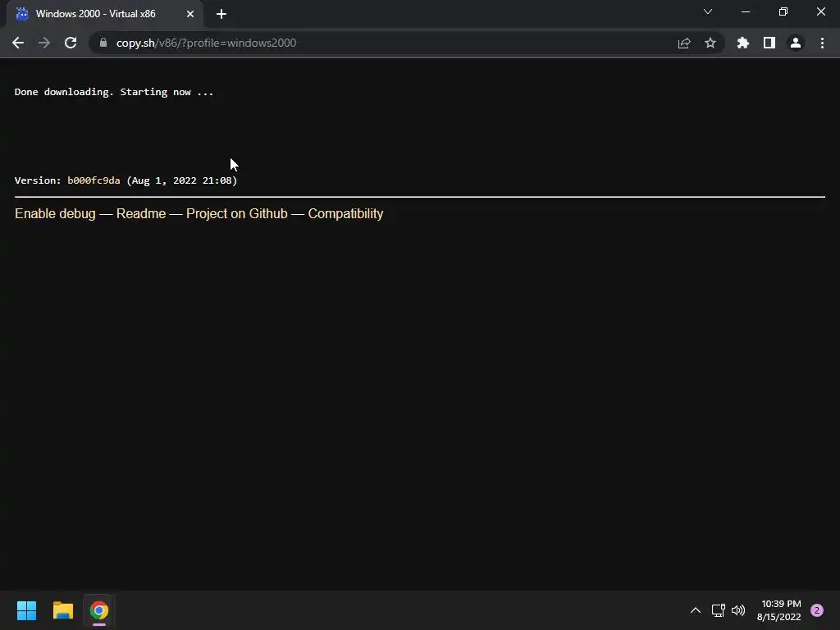The height and width of the screenshot is (630, 840).
Task: Open the Compatibility link
Action: point(345,214)
